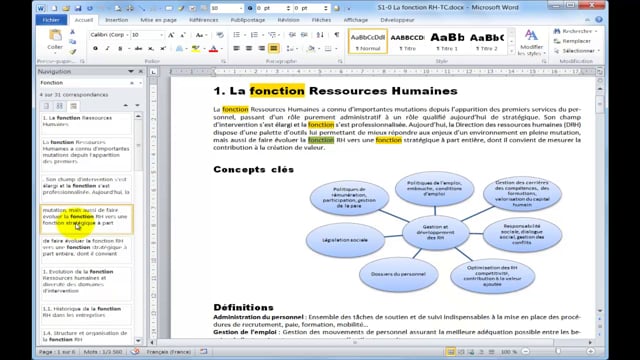Toggle show paragraph marks pilcrow
Viewport: 640px width, 360px height.
[x=337, y=35]
